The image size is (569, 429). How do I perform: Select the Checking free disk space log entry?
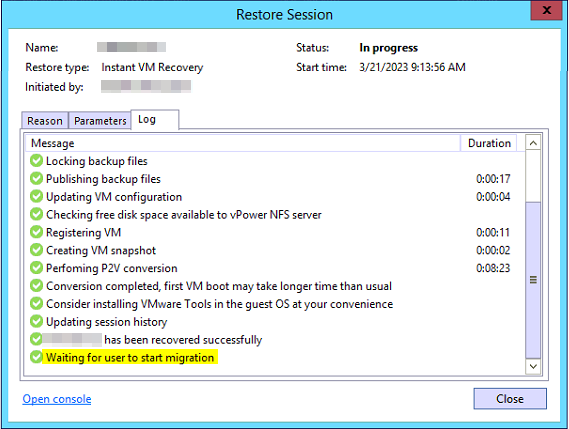[276, 214]
